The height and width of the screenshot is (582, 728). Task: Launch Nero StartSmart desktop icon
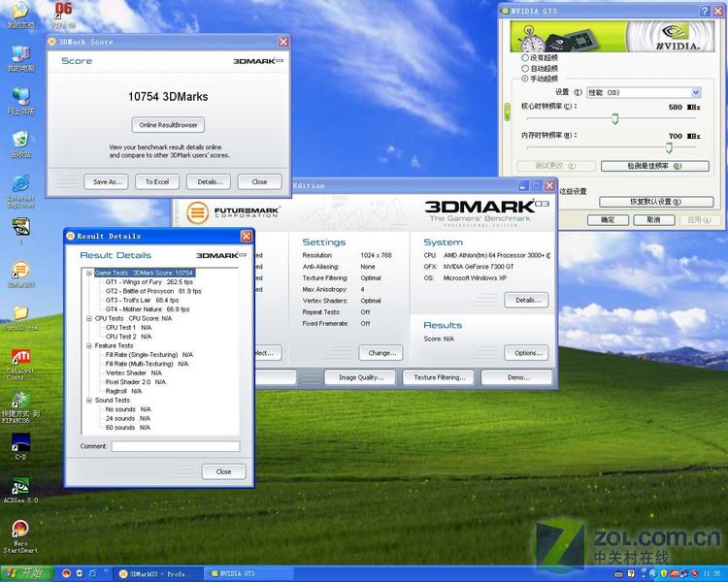[20, 536]
